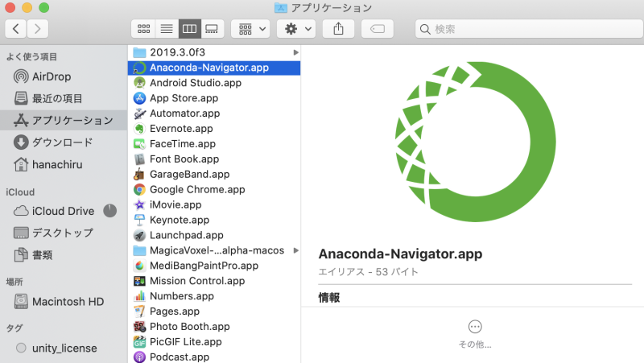Click the Edit Tags toolbar button
This screenshot has height=363, width=644.
[378, 29]
